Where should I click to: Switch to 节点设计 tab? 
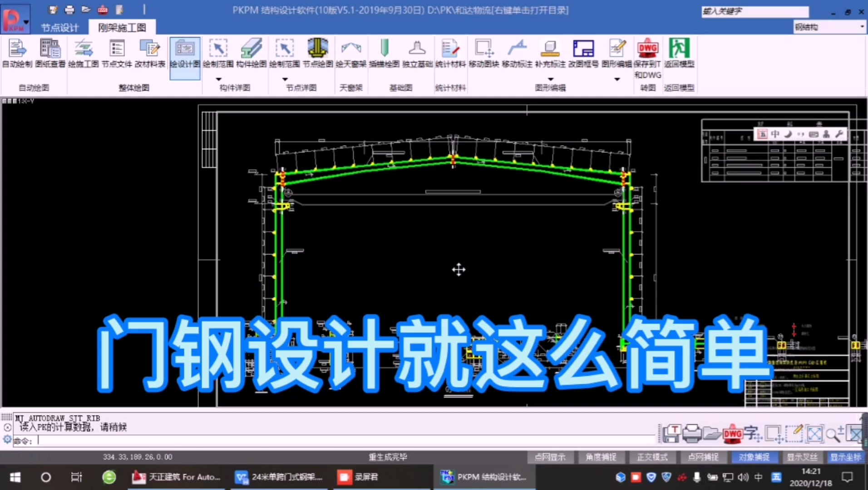click(60, 28)
